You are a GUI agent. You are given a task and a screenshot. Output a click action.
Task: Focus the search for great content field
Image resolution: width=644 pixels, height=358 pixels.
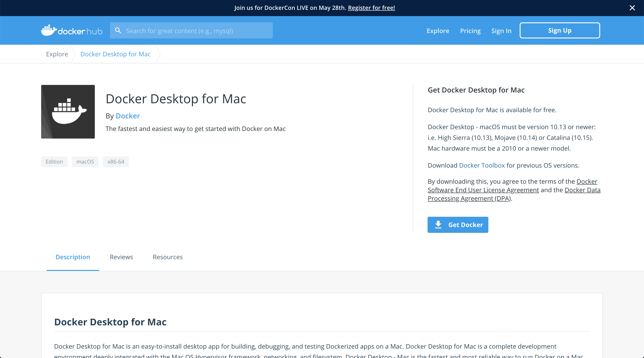[x=191, y=30]
